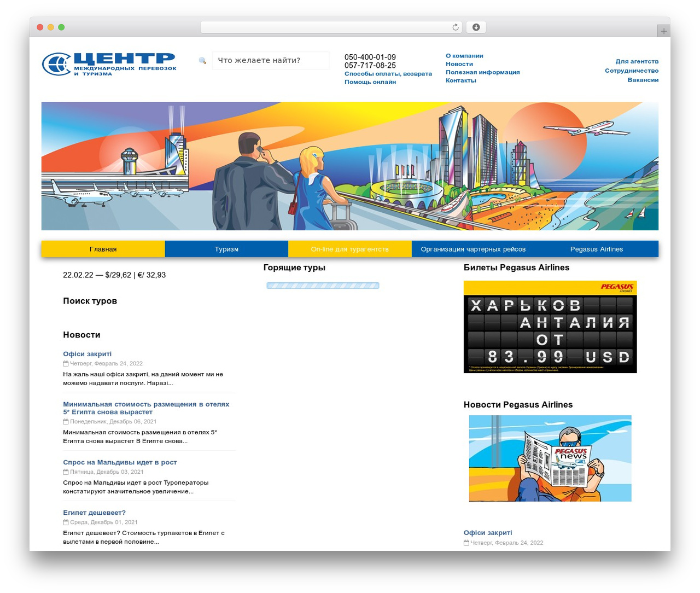Click the Центр company logo
This screenshot has height=593, width=700.
[x=109, y=64]
